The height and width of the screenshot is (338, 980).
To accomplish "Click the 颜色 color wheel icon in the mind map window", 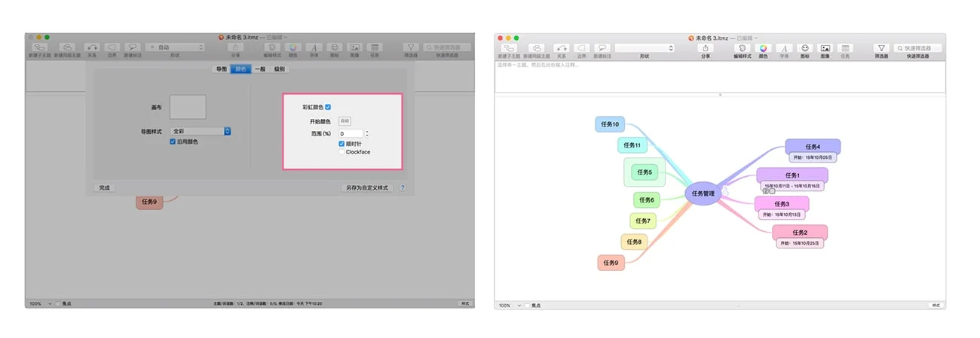I will coord(763,47).
